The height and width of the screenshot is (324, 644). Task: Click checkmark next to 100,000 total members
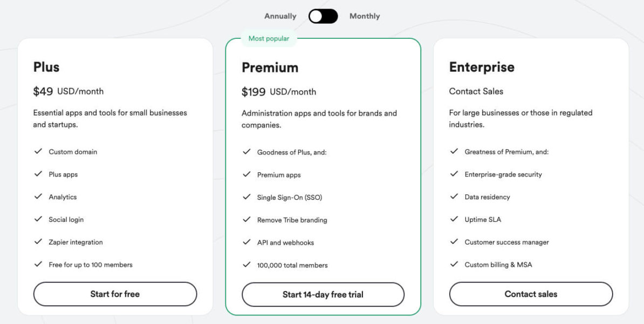tap(246, 265)
